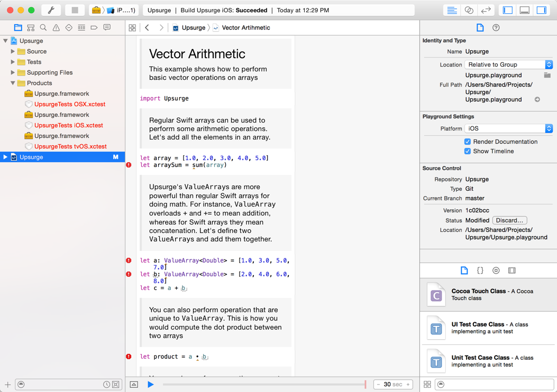Screen dimensions: 557x392
Task: Select UpsurgeTests tvOS.xctest
Action: (x=70, y=146)
